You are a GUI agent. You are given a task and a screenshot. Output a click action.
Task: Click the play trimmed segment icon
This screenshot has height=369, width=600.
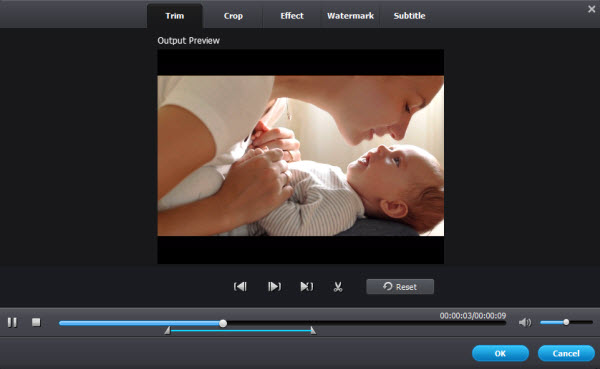click(x=307, y=286)
